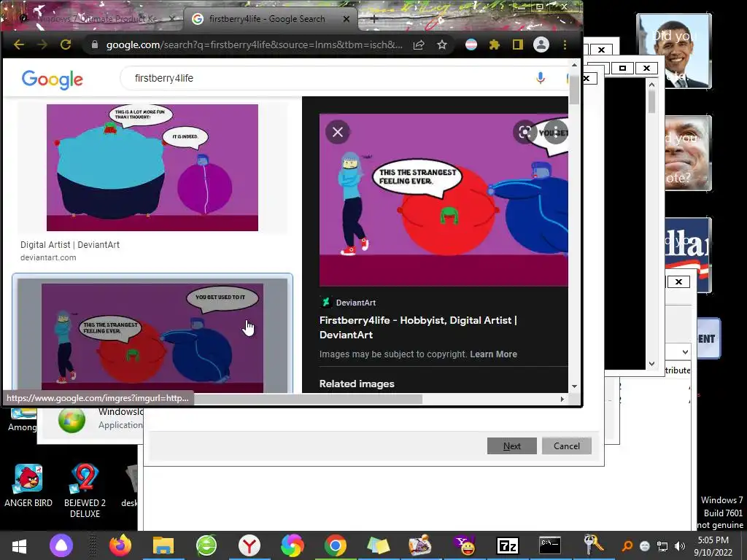
Task: Open the strangest feeling ever thumbnail
Action: [152, 338]
